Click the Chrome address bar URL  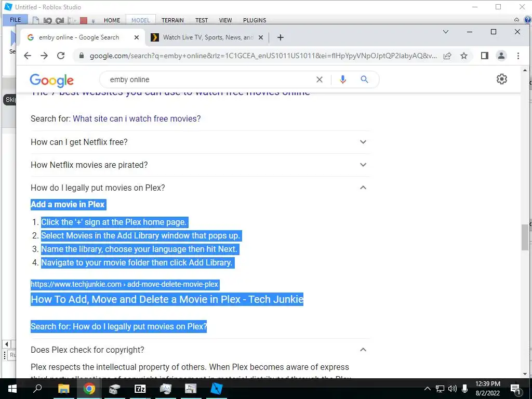point(263,56)
